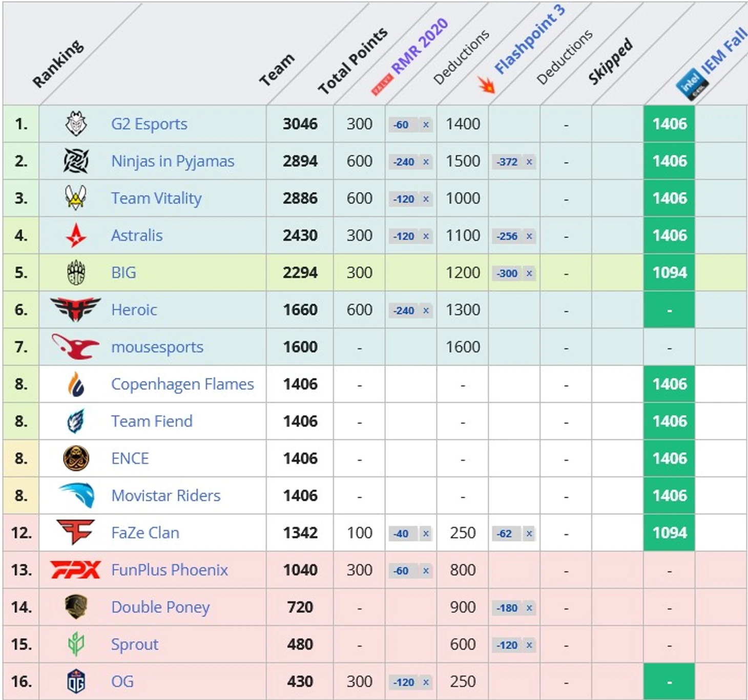Open the Copenhagen Flames link
The width and height of the screenshot is (748, 700).
(x=182, y=384)
